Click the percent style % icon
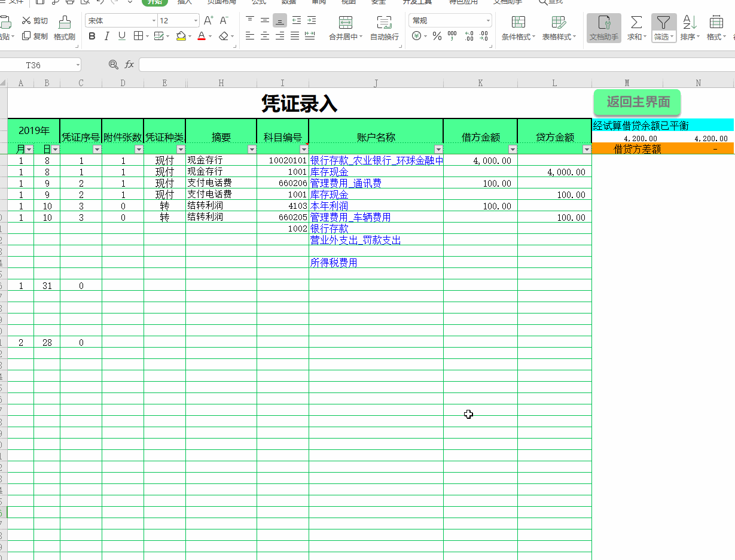This screenshot has height=560, width=735. (x=437, y=35)
